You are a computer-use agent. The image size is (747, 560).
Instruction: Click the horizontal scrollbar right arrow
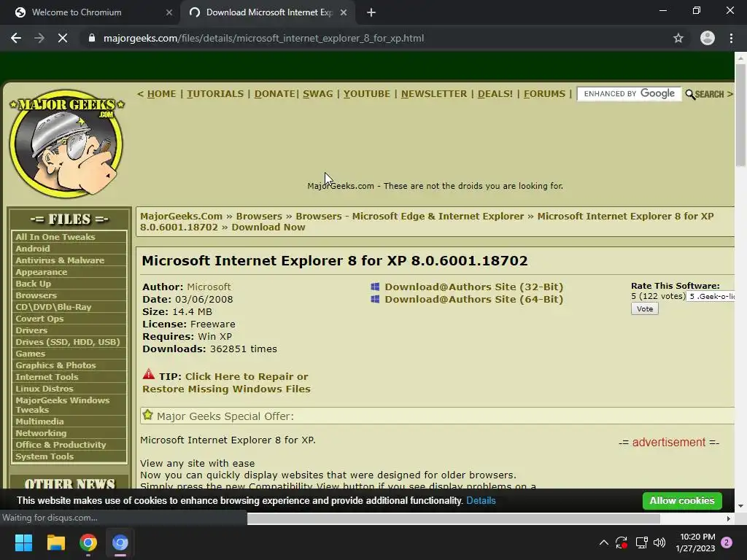(729, 518)
